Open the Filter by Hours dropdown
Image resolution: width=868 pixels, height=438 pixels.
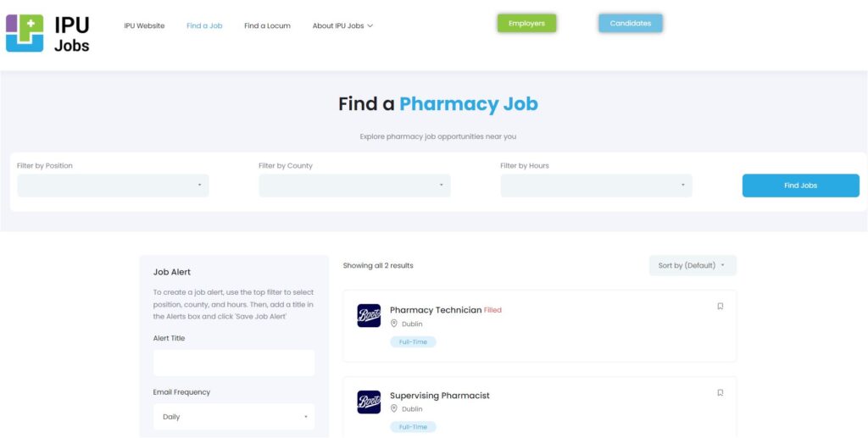tap(596, 186)
